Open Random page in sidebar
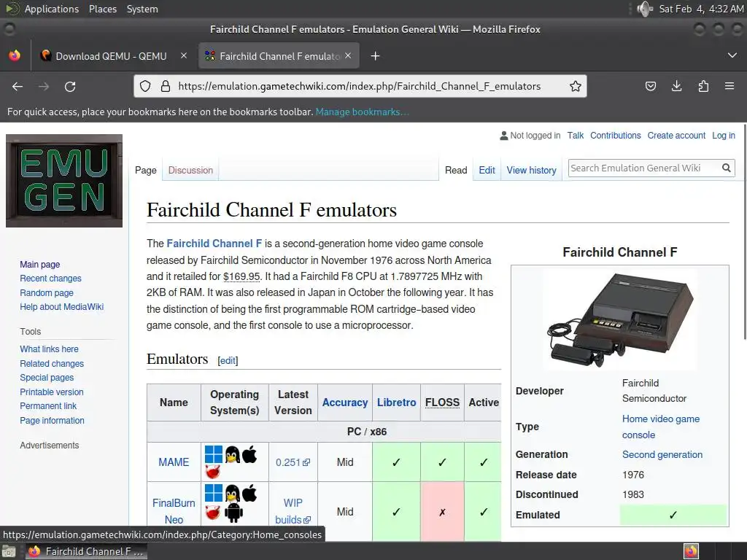The width and height of the screenshot is (747, 560). pyautogui.click(x=47, y=292)
